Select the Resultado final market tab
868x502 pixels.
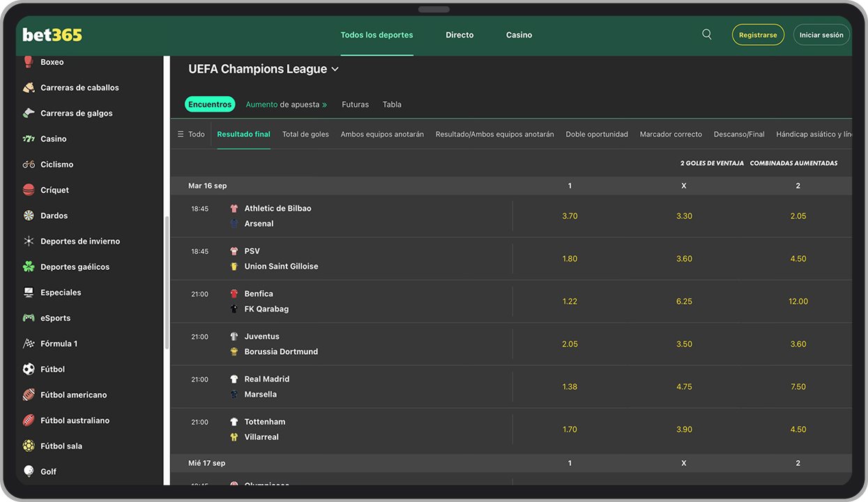(243, 134)
